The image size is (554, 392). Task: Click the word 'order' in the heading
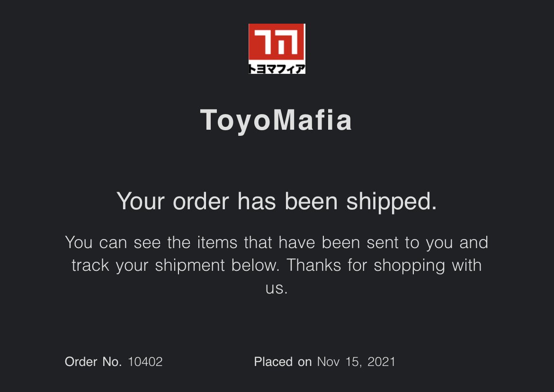(201, 202)
